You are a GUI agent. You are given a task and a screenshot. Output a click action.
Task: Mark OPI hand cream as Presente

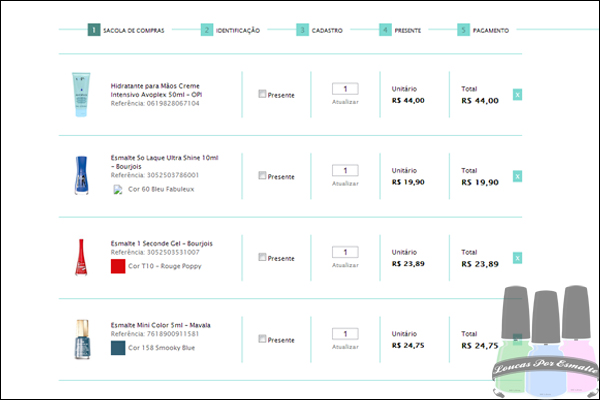(x=262, y=94)
